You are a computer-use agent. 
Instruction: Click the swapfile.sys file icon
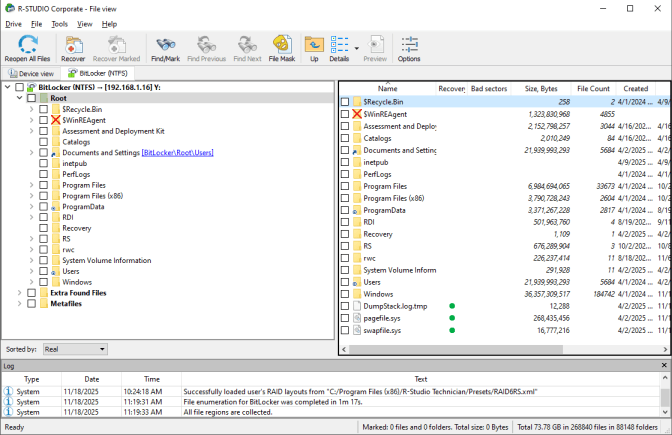(x=357, y=330)
